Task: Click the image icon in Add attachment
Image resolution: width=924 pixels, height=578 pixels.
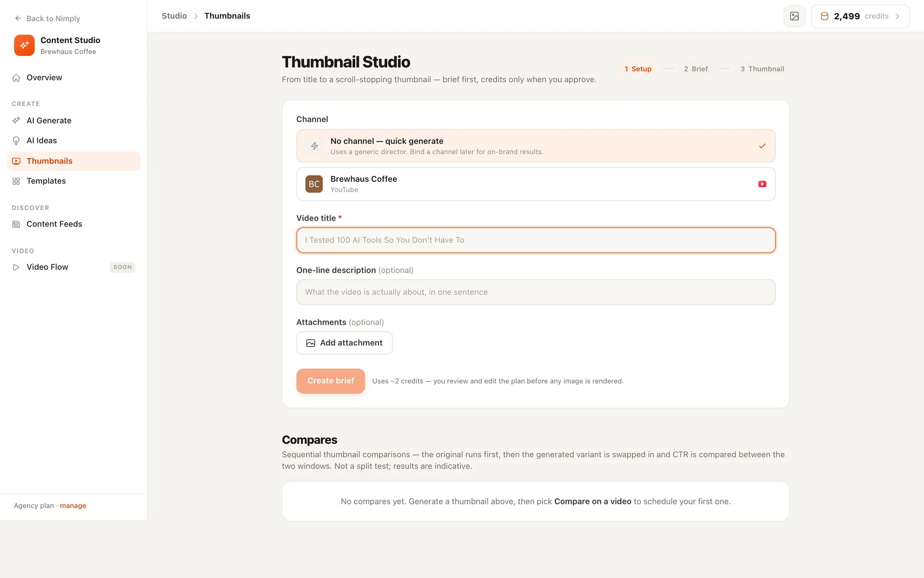Action: point(311,343)
